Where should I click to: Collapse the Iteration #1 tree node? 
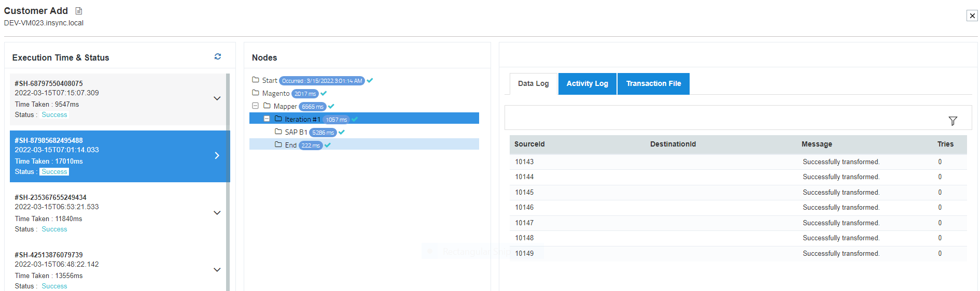click(x=267, y=119)
